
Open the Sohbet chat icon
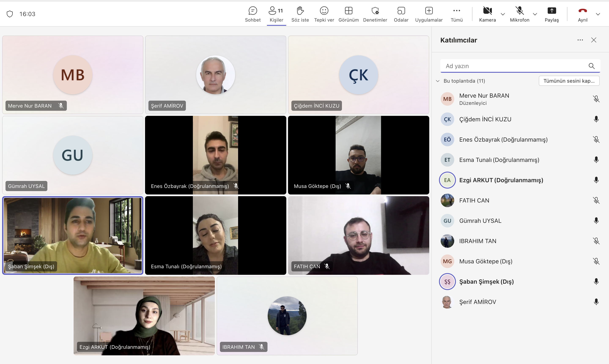252,11
